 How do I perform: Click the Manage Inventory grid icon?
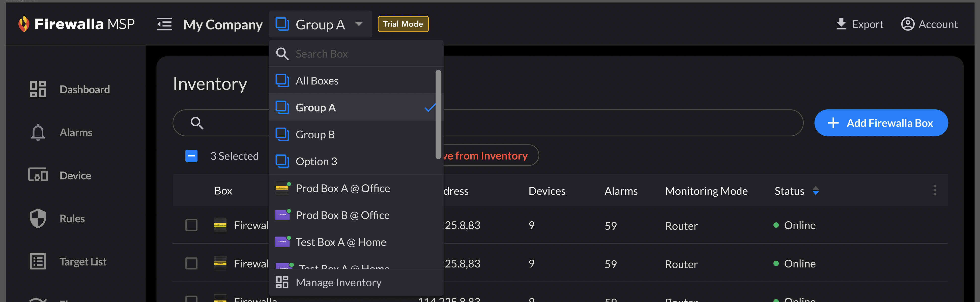282,282
